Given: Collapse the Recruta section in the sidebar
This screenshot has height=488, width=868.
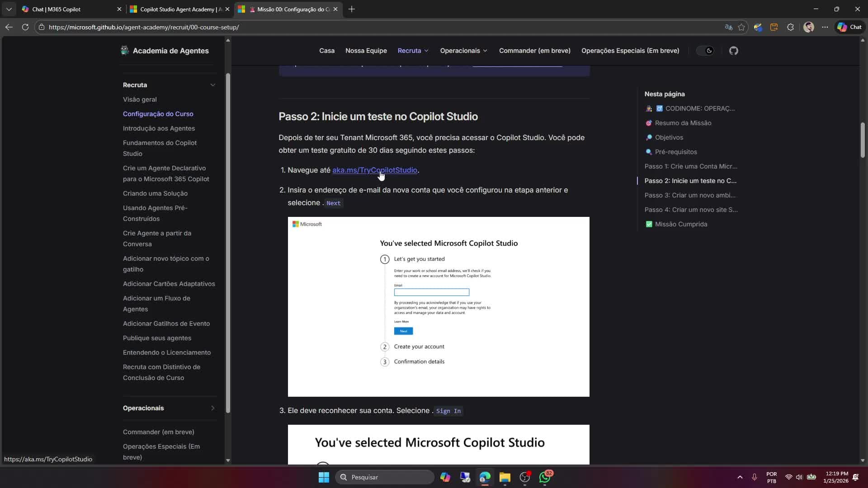Looking at the screenshot, I should point(212,85).
